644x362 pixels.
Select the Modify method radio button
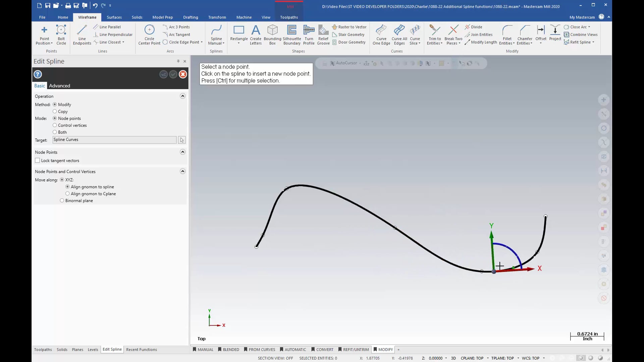(55, 105)
